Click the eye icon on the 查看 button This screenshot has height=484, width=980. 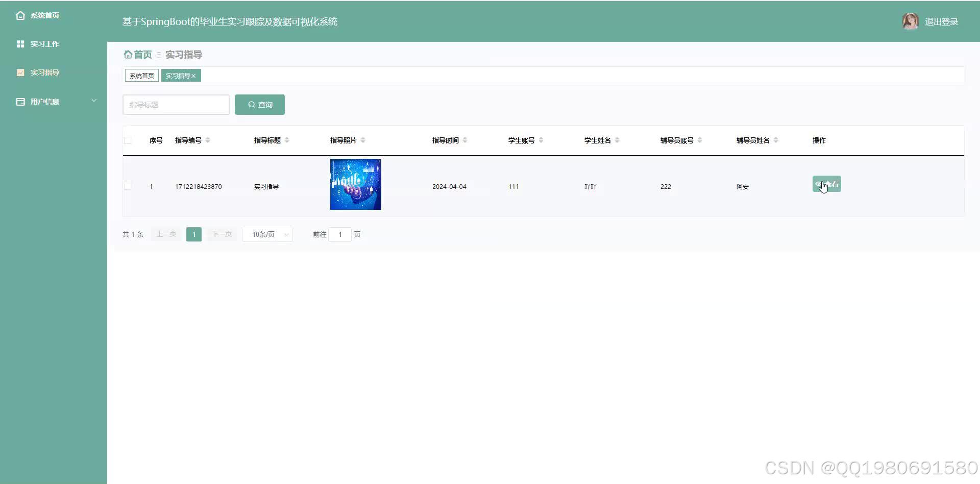tap(819, 184)
